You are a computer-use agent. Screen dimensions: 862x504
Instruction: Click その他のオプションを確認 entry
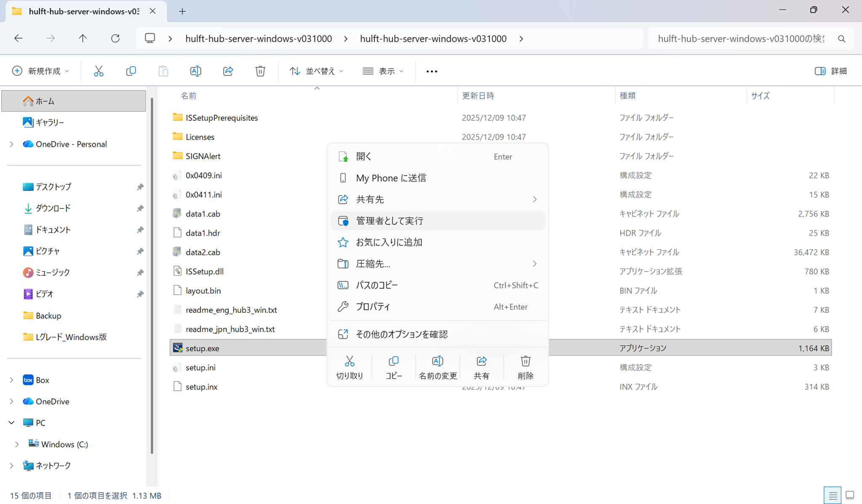pos(401,334)
